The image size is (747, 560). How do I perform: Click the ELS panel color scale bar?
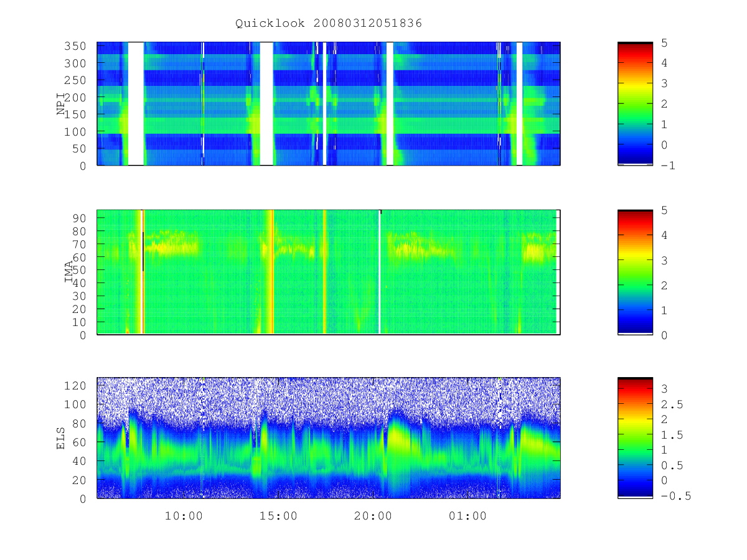pyautogui.click(x=635, y=438)
